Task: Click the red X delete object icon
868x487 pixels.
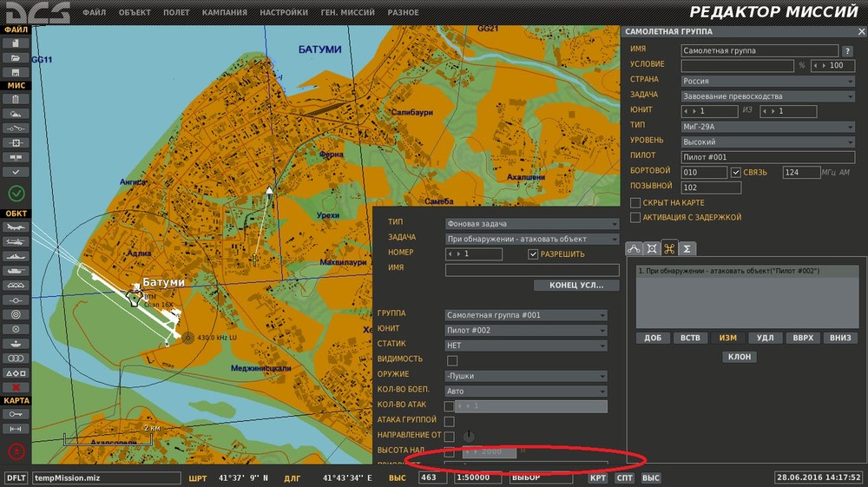Action: (x=16, y=387)
